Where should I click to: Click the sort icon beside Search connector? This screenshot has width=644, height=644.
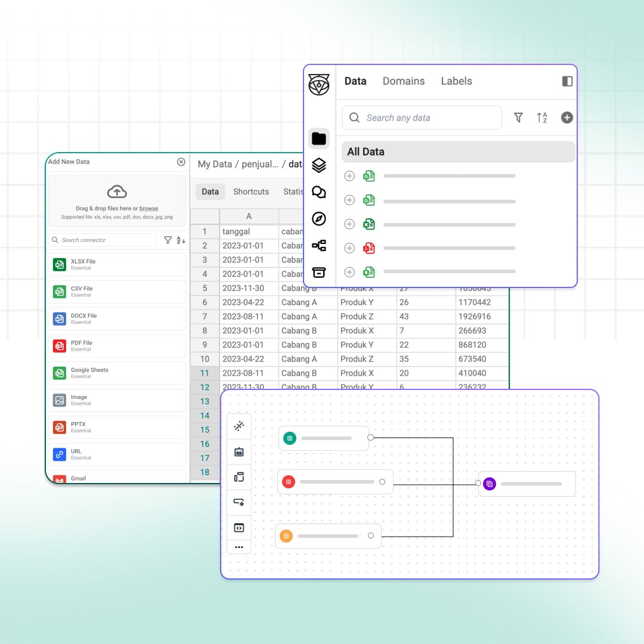[x=181, y=240]
